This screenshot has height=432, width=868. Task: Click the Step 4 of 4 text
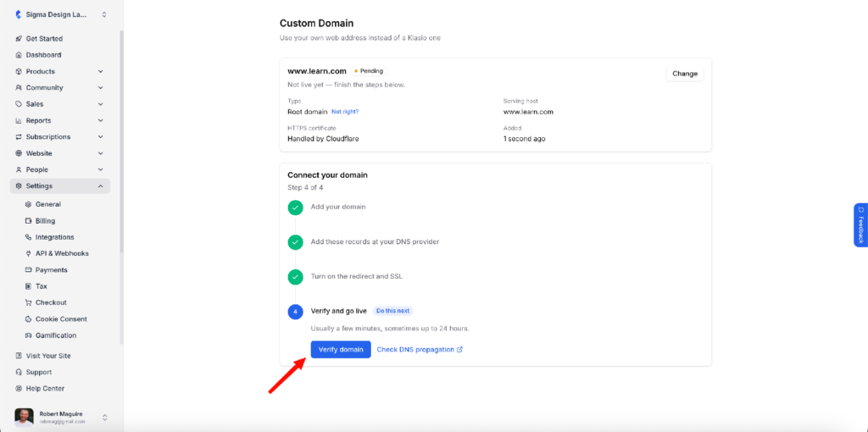coord(305,187)
